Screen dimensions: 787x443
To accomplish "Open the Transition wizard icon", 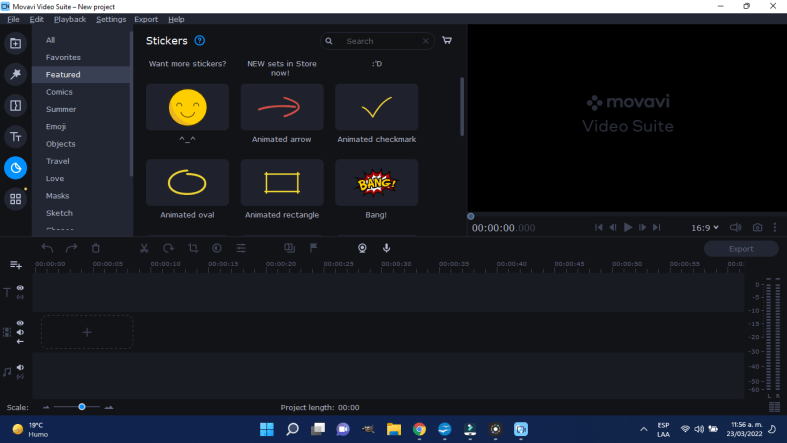I will (x=289, y=248).
